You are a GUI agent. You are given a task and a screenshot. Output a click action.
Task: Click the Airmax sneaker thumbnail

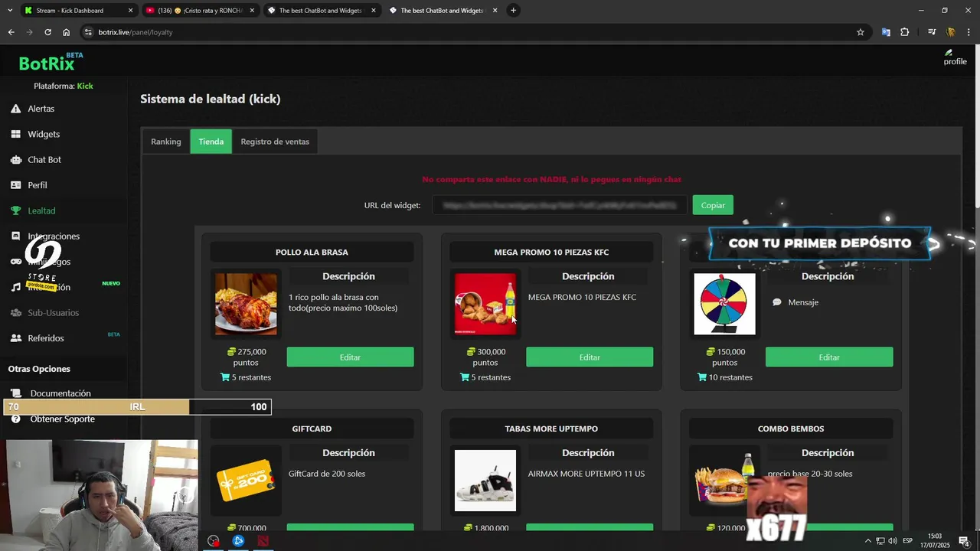pos(485,481)
